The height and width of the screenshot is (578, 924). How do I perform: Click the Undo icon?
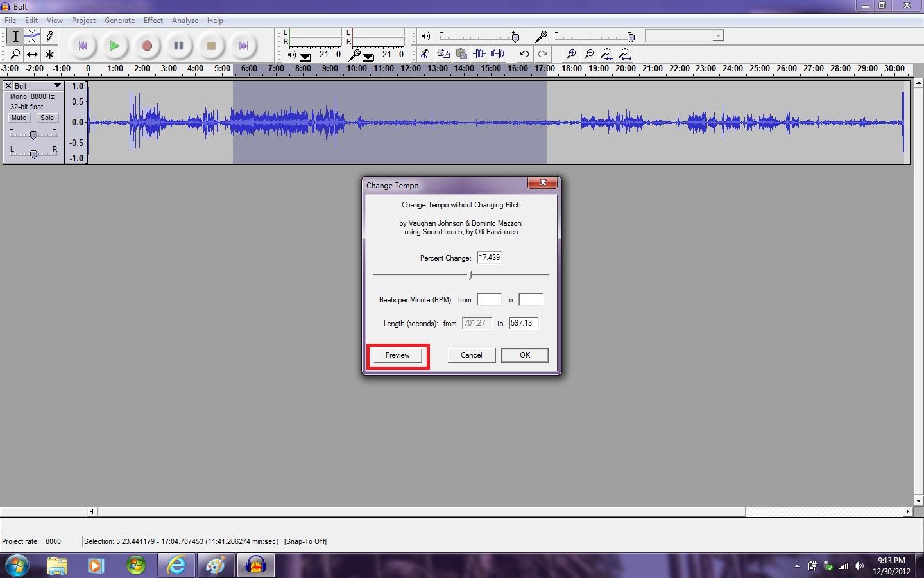[x=524, y=54]
